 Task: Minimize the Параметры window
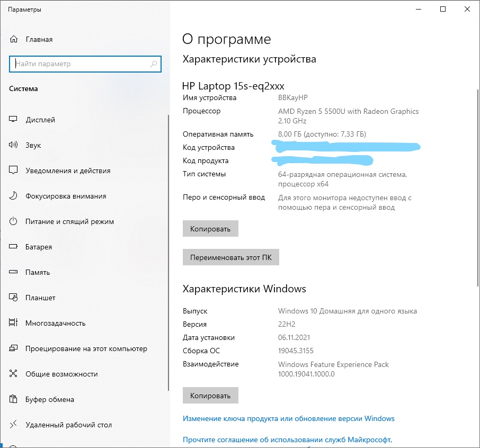(x=419, y=9)
